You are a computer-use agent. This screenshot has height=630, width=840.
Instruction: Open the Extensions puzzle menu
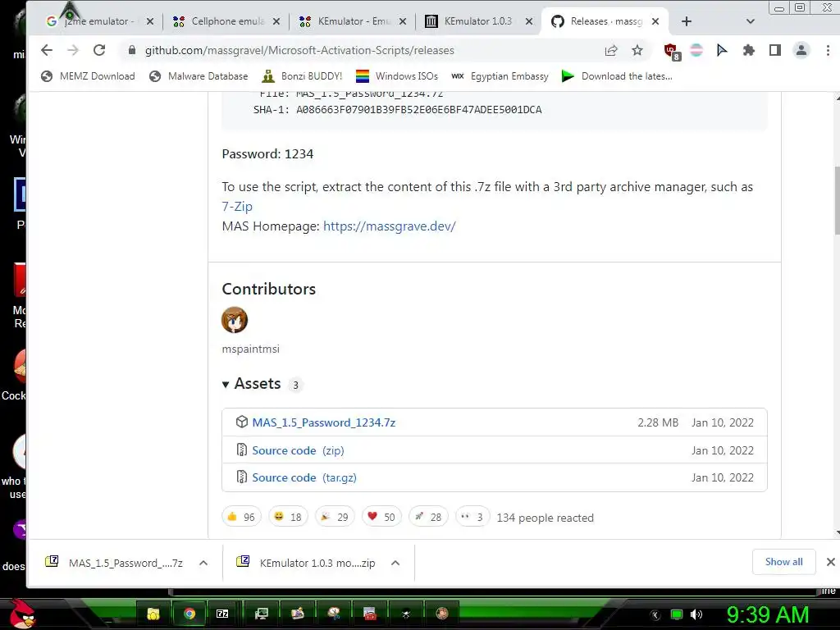pos(748,50)
